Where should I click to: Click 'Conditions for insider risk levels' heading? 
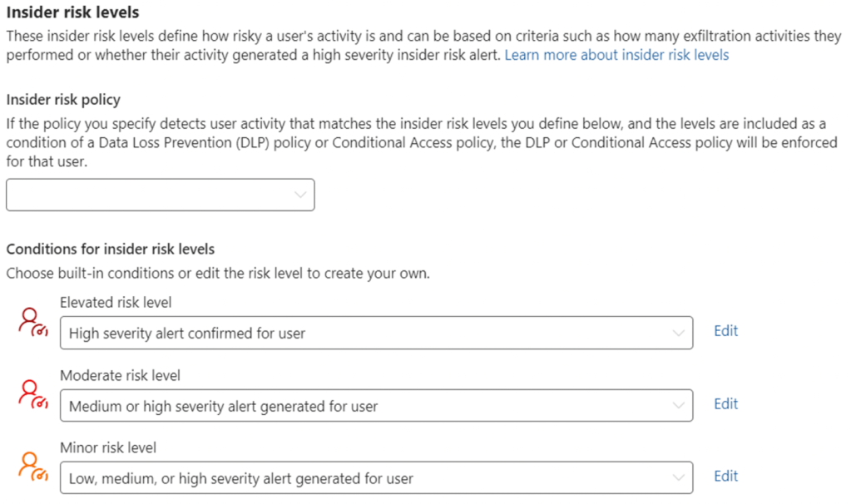click(111, 250)
